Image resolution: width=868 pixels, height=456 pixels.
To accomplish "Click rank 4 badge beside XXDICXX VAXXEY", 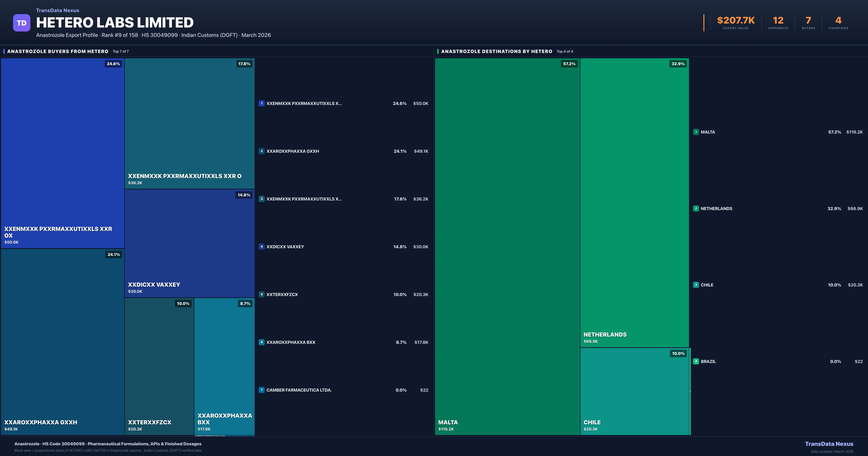I will [261, 247].
